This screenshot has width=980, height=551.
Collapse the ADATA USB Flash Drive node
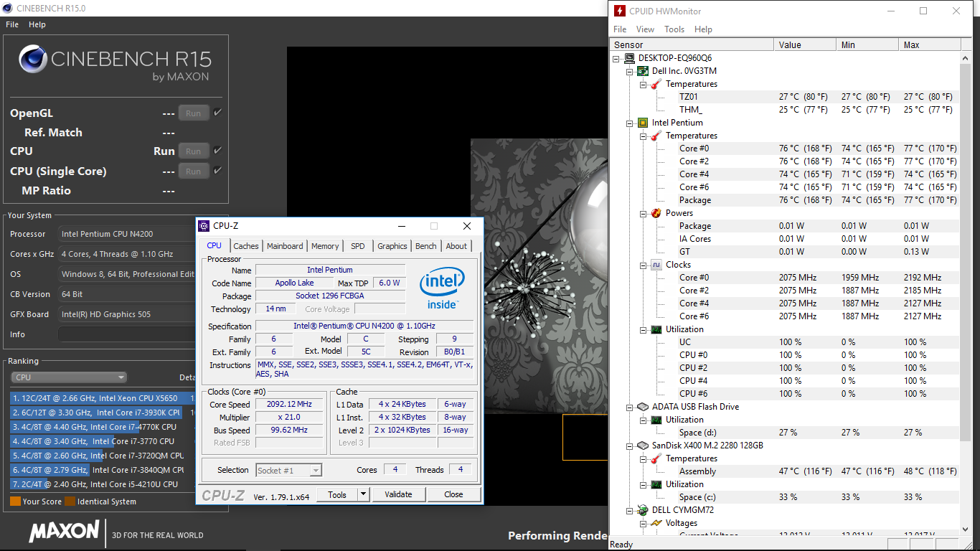(x=631, y=407)
